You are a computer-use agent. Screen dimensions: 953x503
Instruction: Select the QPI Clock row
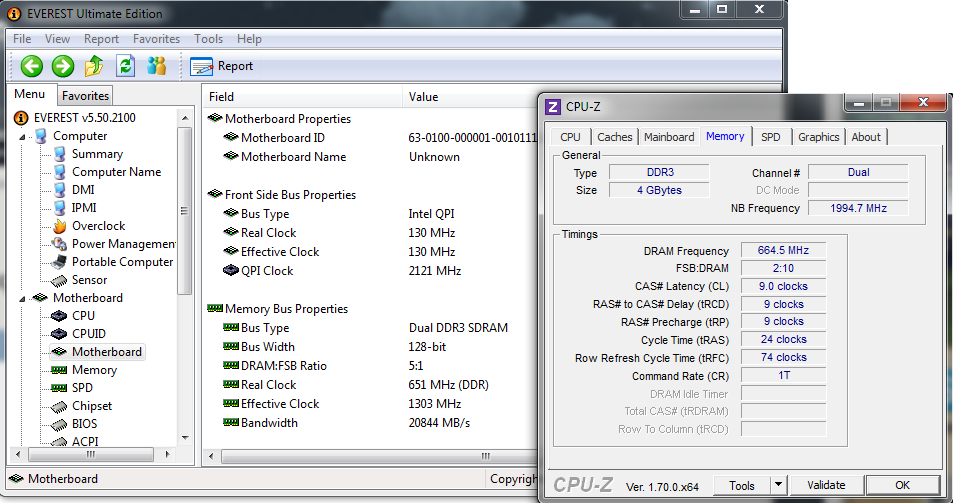point(371,271)
